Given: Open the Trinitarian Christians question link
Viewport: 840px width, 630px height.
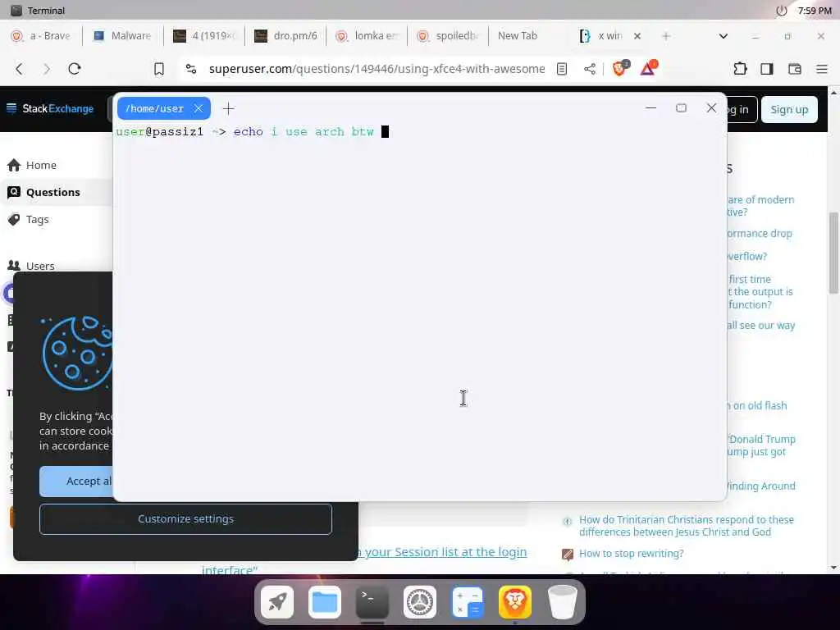Looking at the screenshot, I should click(x=687, y=526).
